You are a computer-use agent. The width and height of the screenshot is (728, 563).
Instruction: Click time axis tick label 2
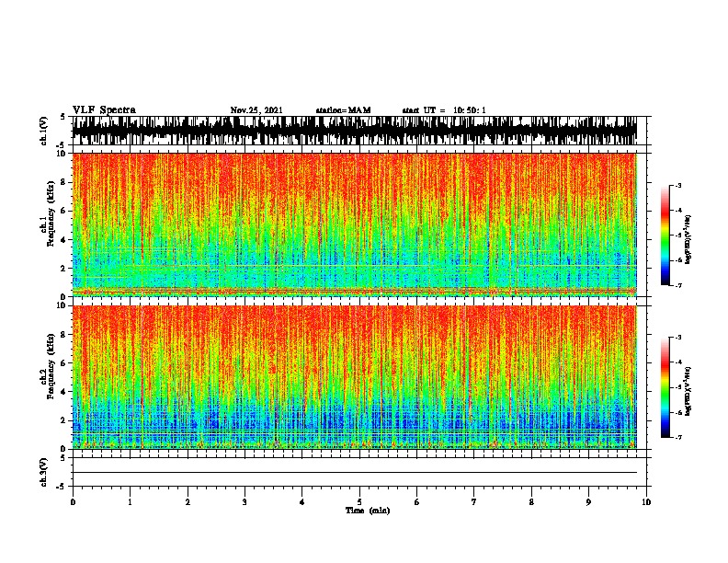tap(188, 502)
